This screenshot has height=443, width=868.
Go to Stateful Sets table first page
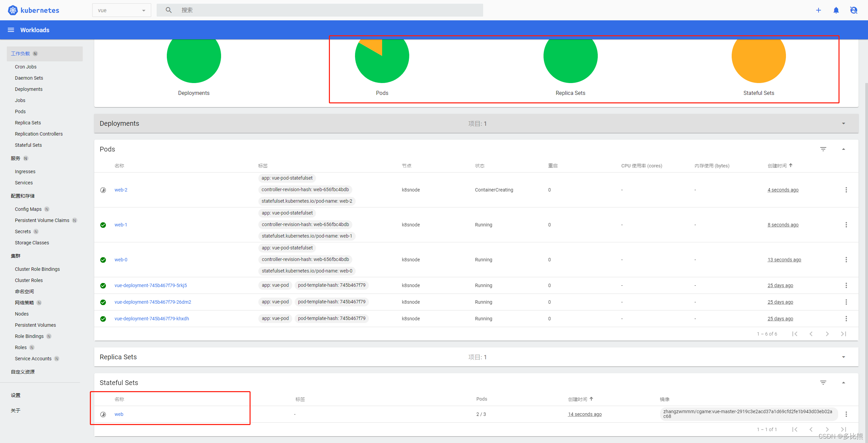pyautogui.click(x=795, y=429)
